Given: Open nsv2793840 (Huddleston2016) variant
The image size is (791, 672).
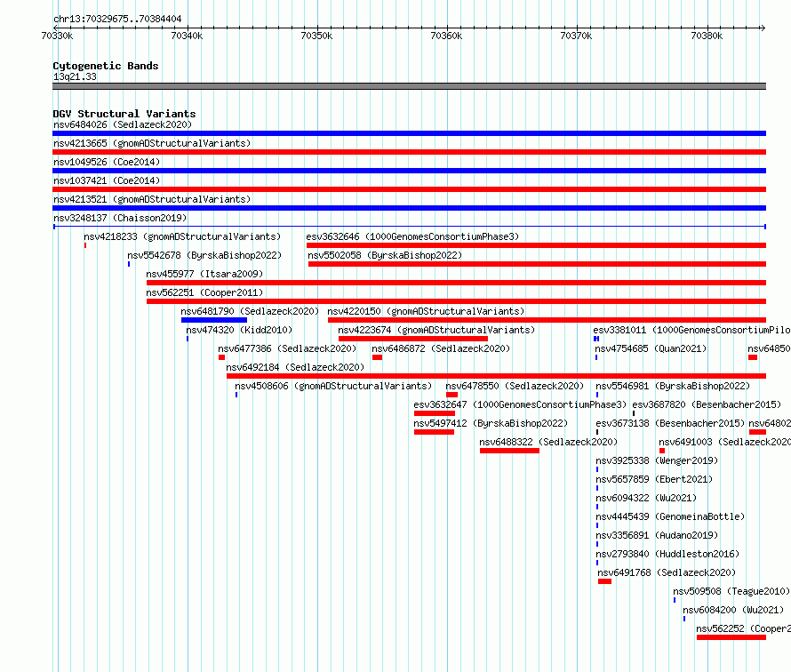Looking at the screenshot, I should point(667,554).
